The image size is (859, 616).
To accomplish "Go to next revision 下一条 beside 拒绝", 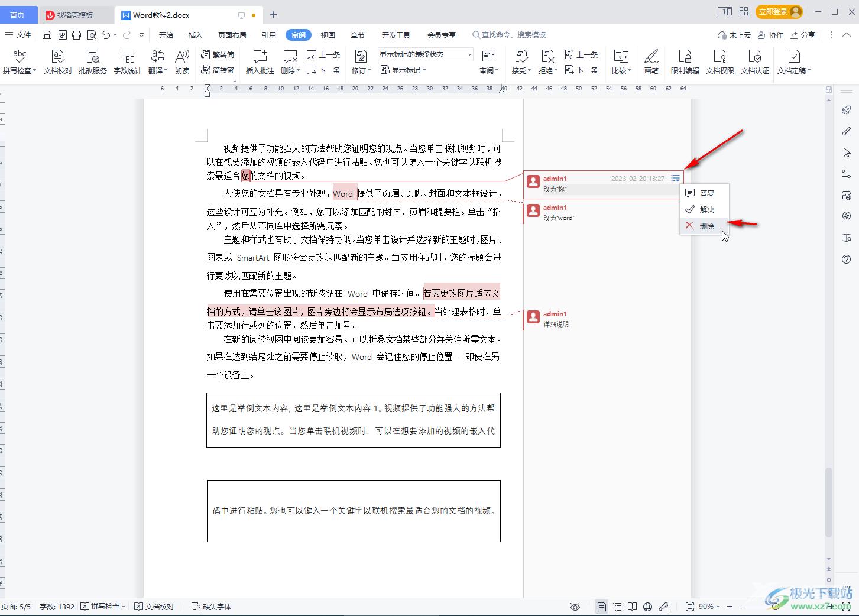I will [582, 70].
